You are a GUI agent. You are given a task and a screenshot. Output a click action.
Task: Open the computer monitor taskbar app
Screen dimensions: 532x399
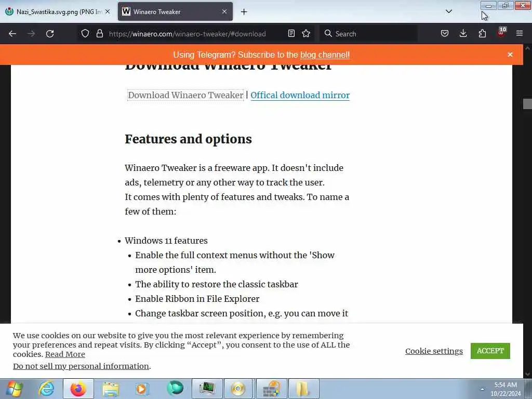coord(207,389)
